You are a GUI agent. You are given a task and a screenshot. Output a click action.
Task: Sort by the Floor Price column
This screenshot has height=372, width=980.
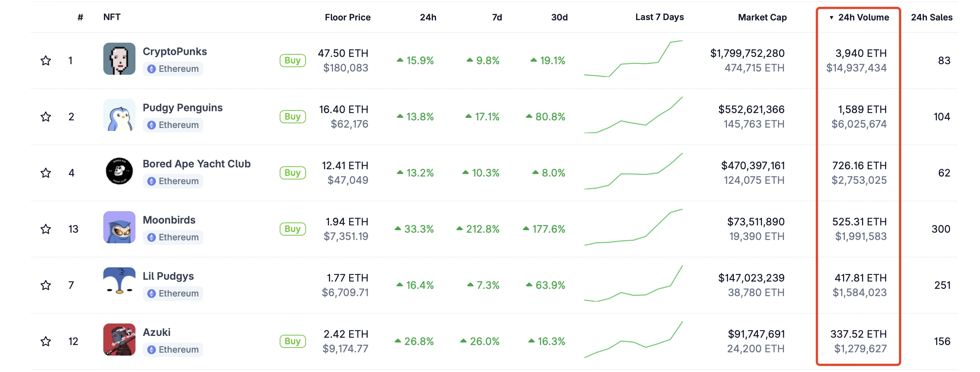[x=347, y=17]
